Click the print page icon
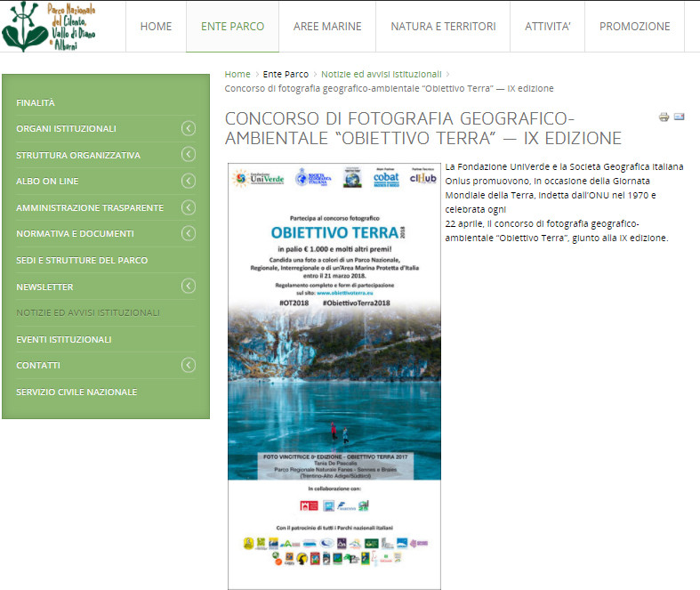This screenshot has width=700, height=590. [x=664, y=117]
